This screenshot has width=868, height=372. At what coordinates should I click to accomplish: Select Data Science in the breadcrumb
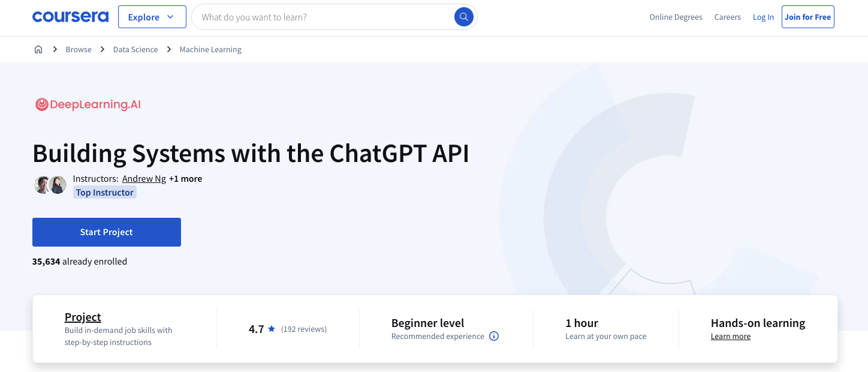click(135, 49)
